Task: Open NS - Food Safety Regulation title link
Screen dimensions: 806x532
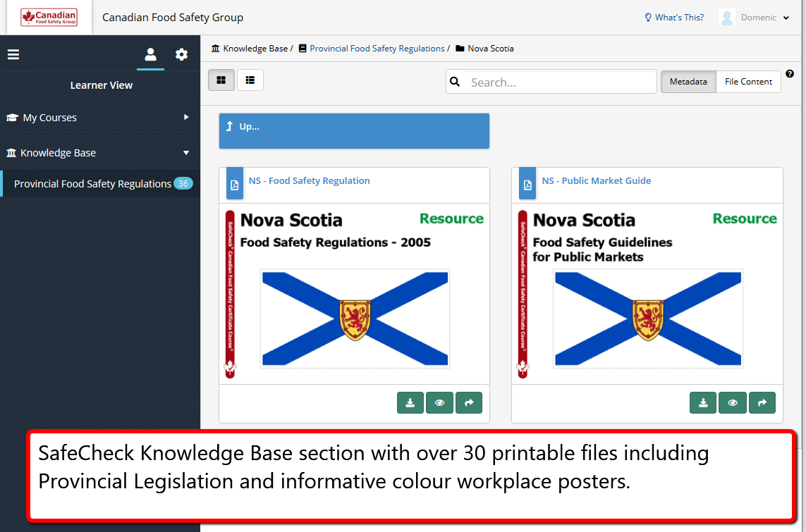Action: (309, 181)
